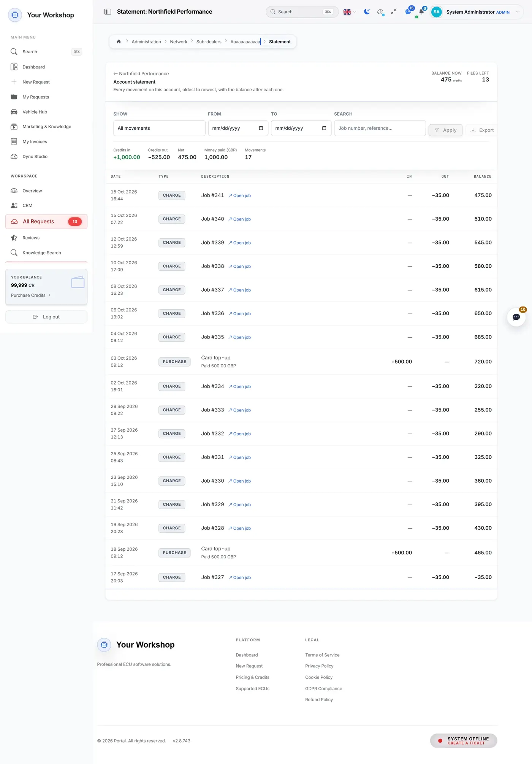Screen dimensions: 532x764
Task: Click System Offline create a ticket
Action: click(464, 741)
